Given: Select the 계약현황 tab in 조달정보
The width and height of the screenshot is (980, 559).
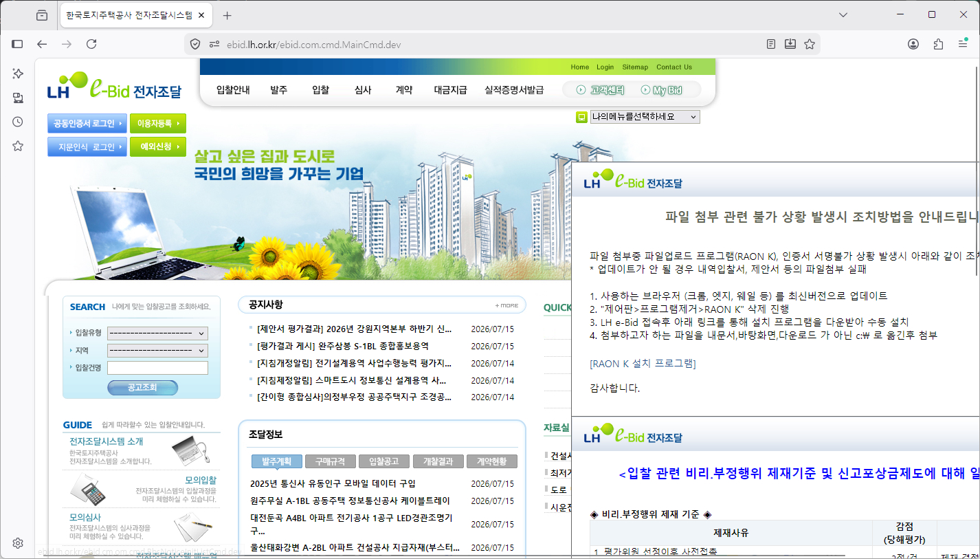Looking at the screenshot, I should tap(491, 461).
